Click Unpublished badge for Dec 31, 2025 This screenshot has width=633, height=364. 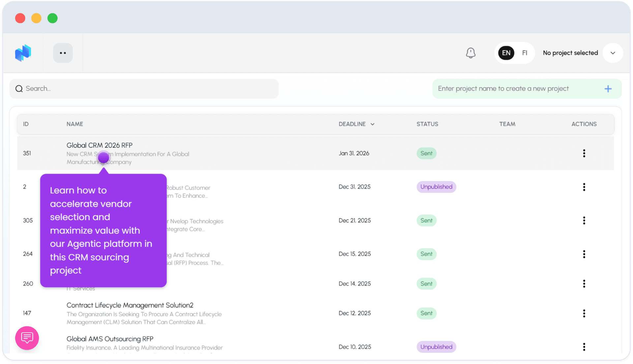click(436, 187)
